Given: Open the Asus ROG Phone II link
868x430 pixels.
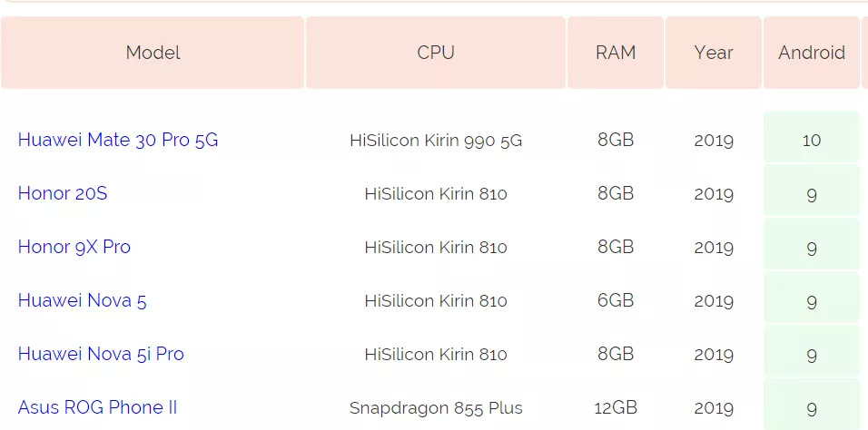Looking at the screenshot, I should pos(97,408).
